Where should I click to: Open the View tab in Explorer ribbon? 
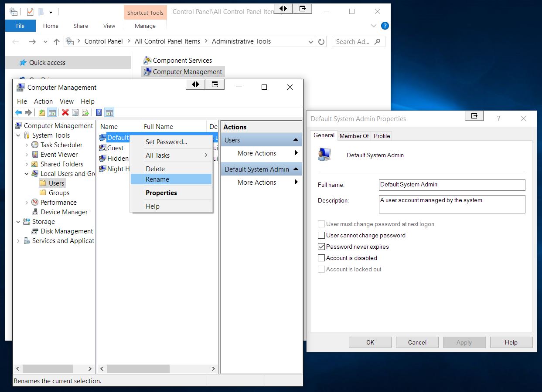109,26
